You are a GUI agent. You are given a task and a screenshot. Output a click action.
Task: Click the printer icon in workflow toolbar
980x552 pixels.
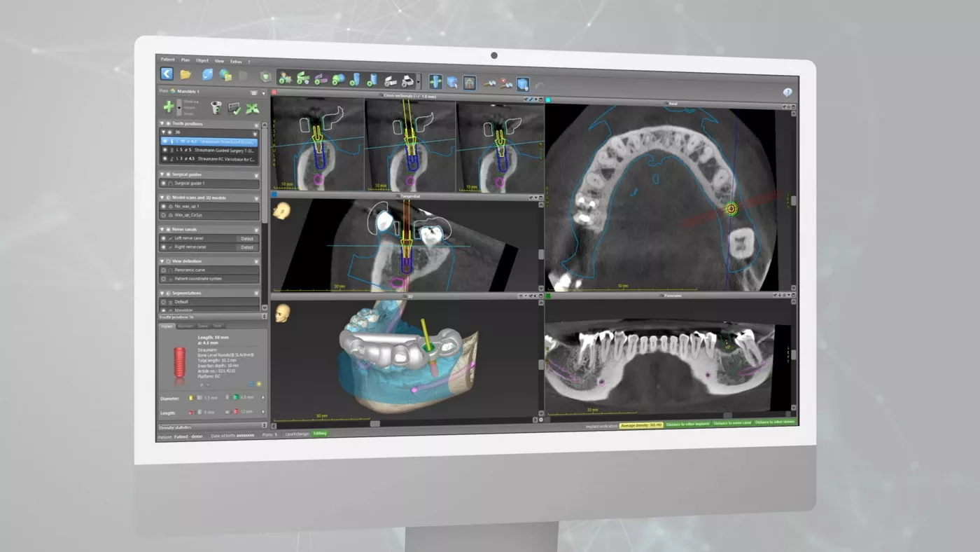point(407,81)
